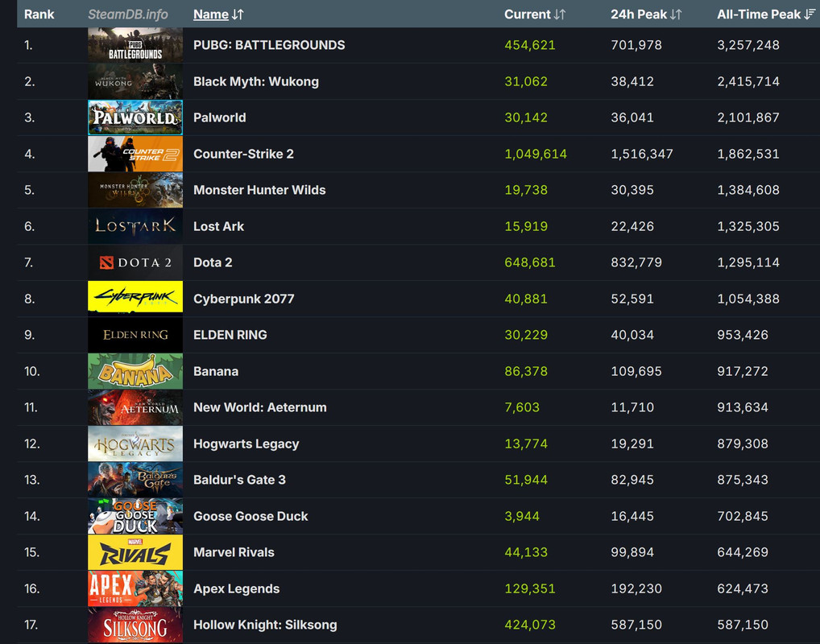
Task: Select current players value 424,073
Action: tap(530, 625)
